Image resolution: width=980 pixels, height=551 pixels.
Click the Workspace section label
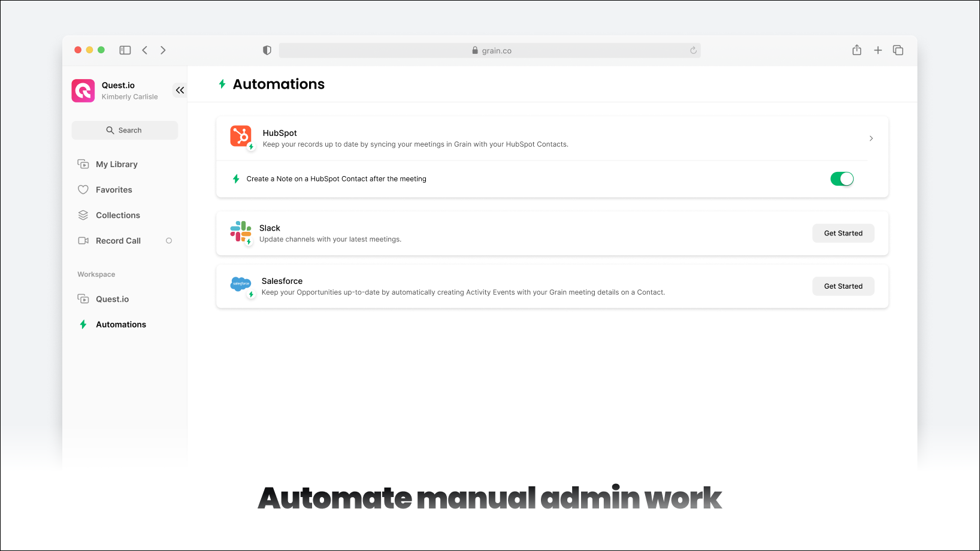click(x=96, y=274)
